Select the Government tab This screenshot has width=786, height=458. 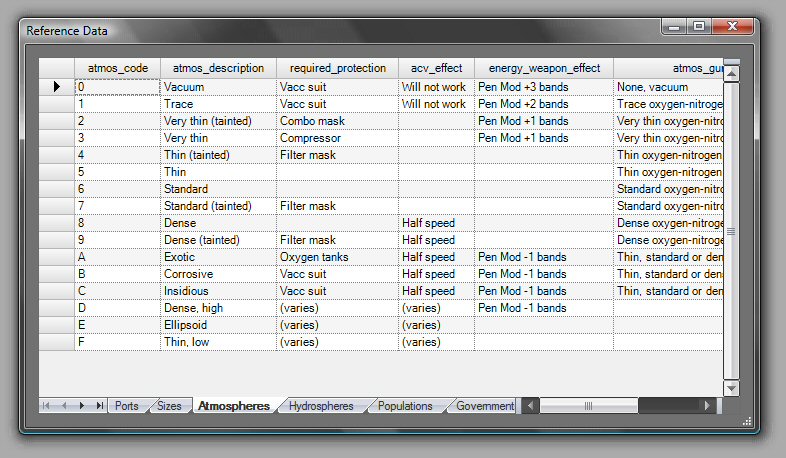tap(484, 406)
